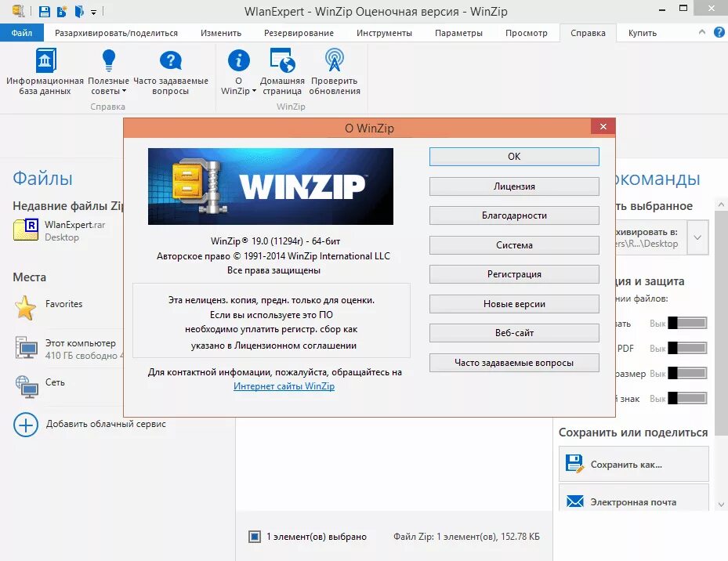The width and height of the screenshot is (728, 561).
Task: Toggle the размер Вык switch
Action: point(687,373)
